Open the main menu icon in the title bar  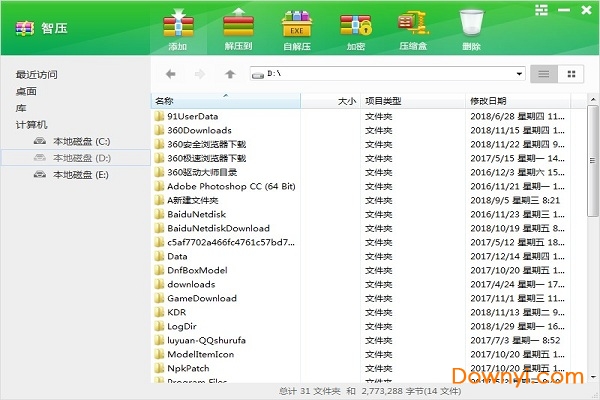click(x=541, y=10)
